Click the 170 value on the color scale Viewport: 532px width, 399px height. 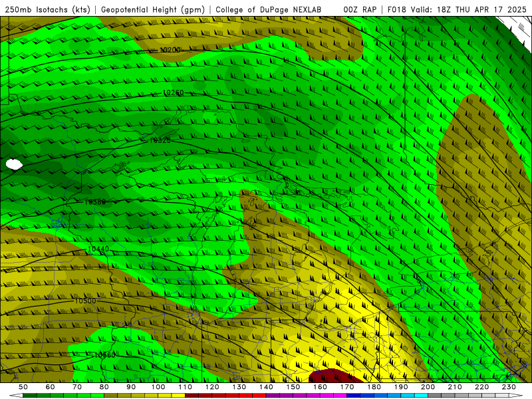(x=347, y=387)
